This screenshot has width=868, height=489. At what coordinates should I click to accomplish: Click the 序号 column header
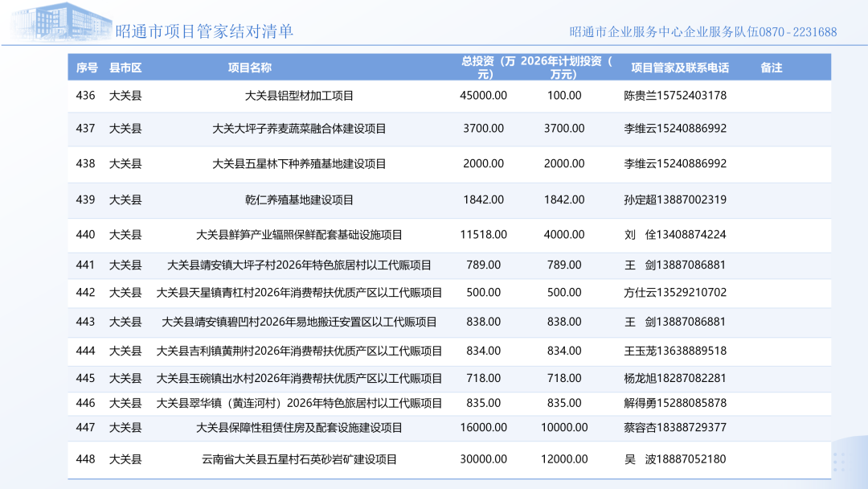(x=87, y=68)
